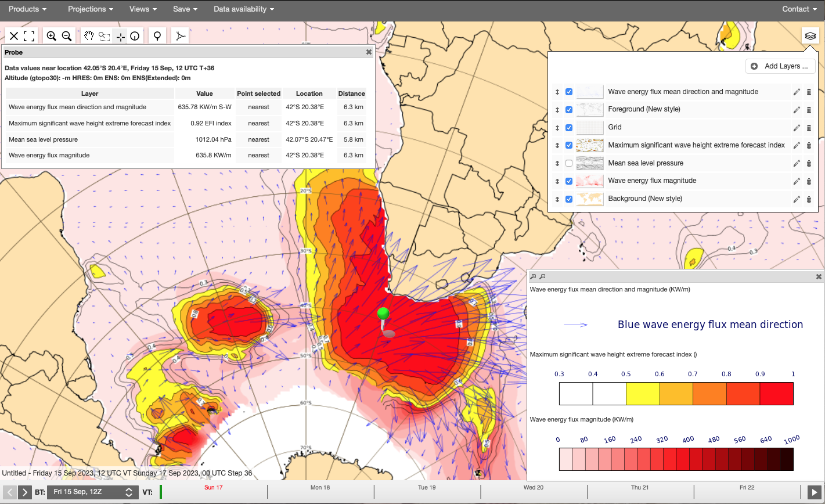
Task: Click the zoom in magnifier tool
Action: click(52, 36)
